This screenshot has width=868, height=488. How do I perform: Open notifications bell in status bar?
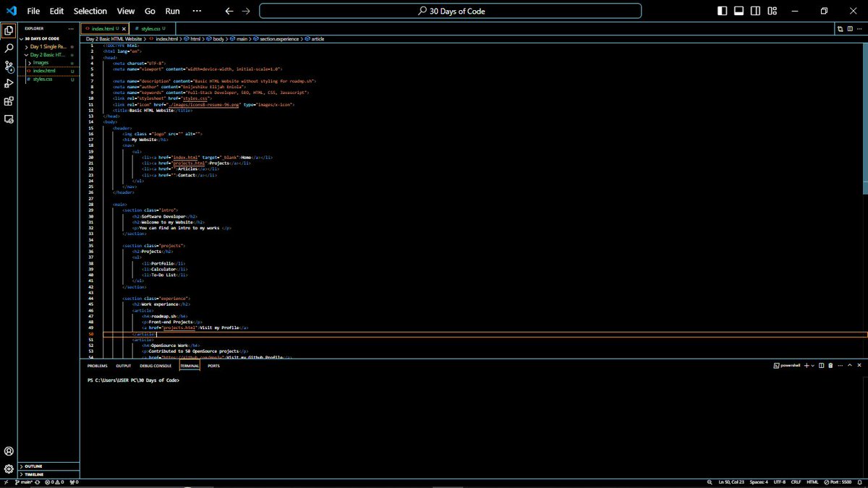[x=861, y=482]
